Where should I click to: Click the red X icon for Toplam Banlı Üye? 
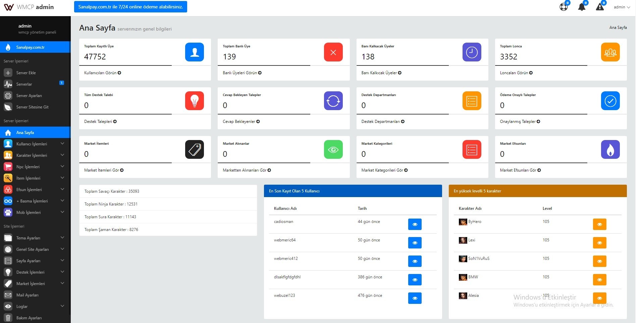pyautogui.click(x=333, y=52)
